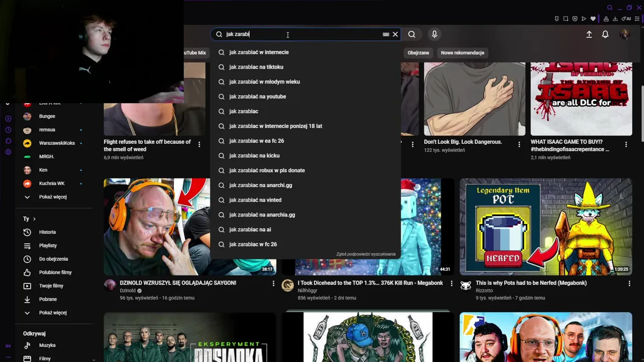The image size is (644, 362).
Task: Open the browser AI assistant icon
Action: coord(626,19)
